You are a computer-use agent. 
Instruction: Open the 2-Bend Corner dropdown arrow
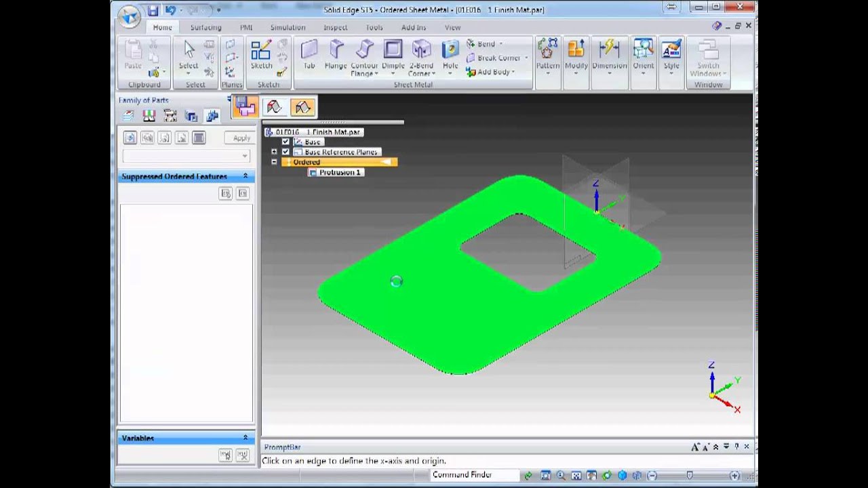click(433, 73)
